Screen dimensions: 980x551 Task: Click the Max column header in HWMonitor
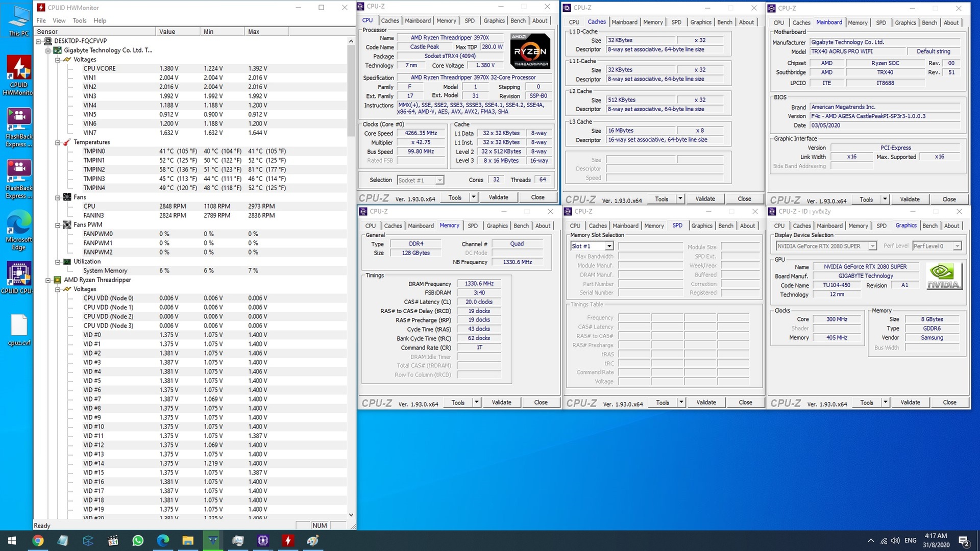266,32
